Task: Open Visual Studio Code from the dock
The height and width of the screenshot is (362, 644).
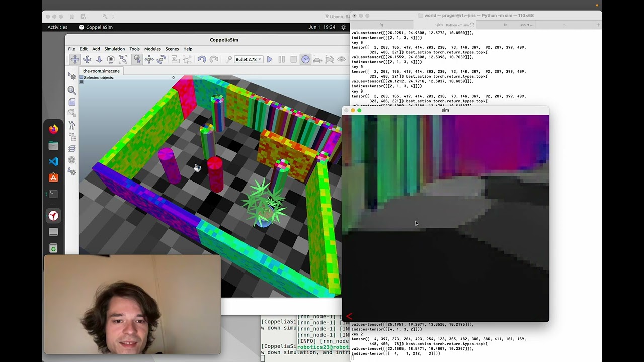Action: pyautogui.click(x=53, y=161)
